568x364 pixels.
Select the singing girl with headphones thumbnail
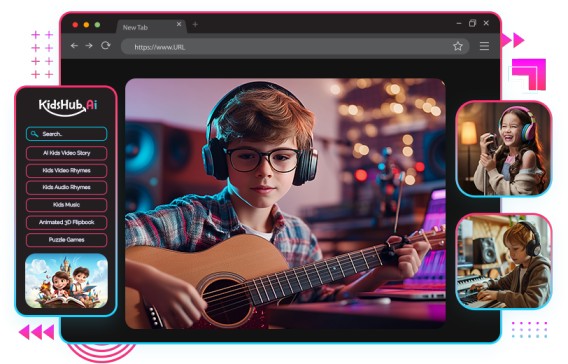[x=504, y=149]
